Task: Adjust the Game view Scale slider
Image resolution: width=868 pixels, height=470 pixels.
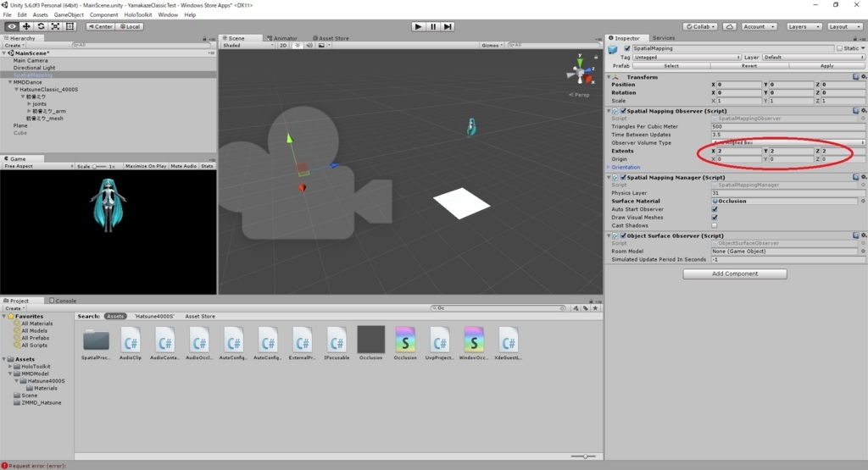Action: coord(99,166)
